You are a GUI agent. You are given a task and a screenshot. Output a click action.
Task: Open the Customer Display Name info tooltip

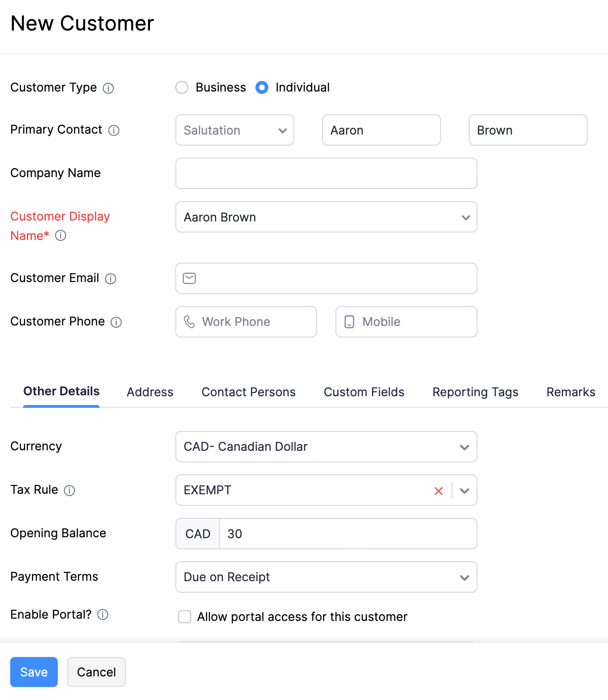60,236
